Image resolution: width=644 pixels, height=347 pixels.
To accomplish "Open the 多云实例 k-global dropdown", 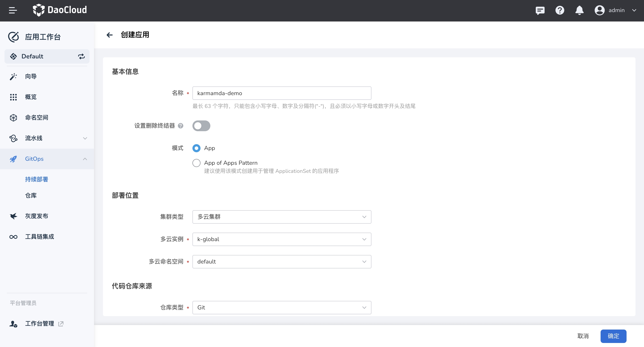I will (281, 239).
